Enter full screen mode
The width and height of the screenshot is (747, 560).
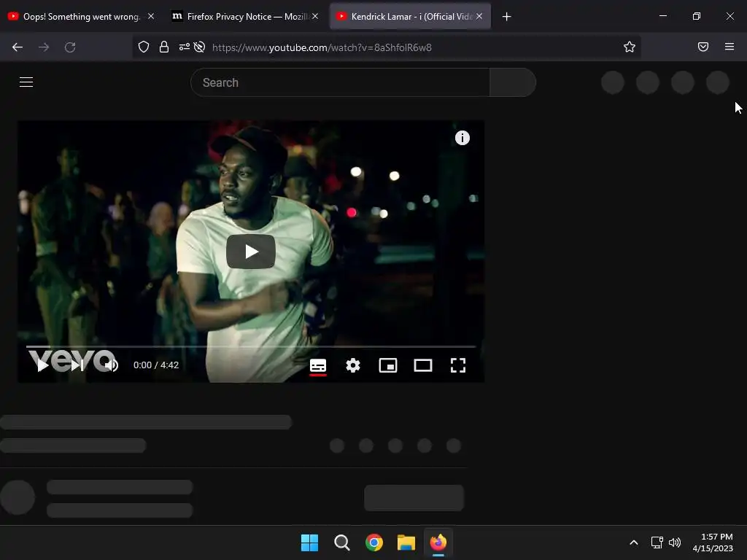pos(458,366)
